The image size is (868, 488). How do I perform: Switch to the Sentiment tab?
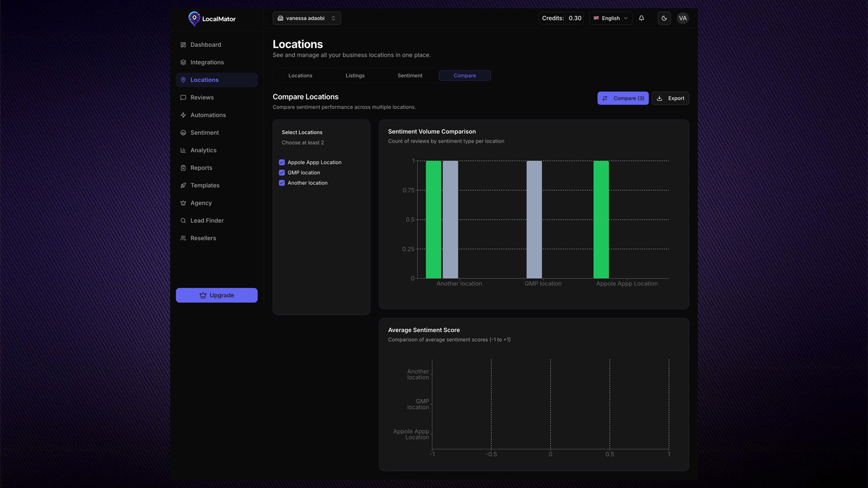pos(410,76)
